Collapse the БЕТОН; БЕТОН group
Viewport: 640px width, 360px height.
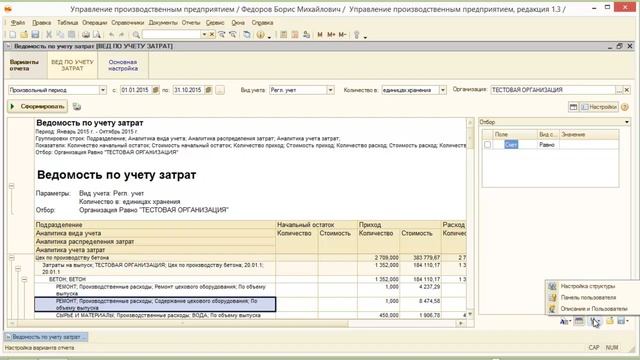[24, 280]
